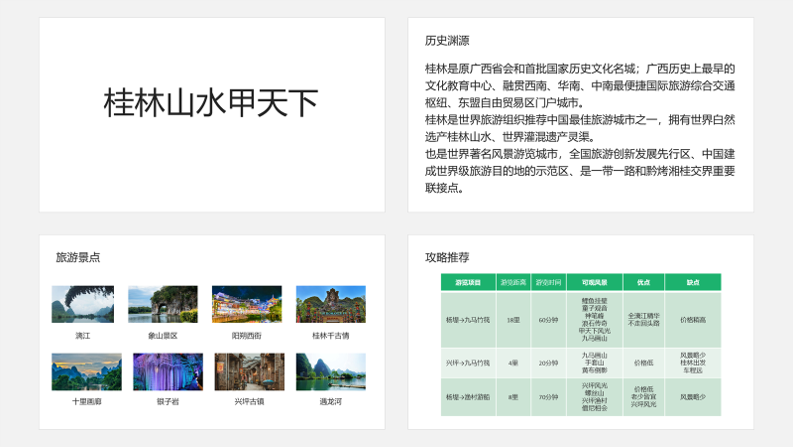Click the 优点 table header
The width and height of the screenshot is (793, 447).
click(x=644, y=282)
